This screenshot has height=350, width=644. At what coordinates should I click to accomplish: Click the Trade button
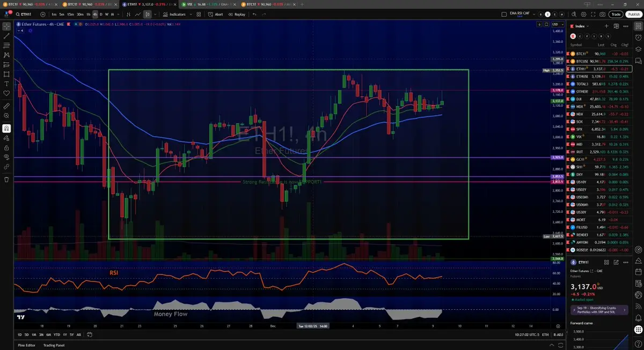[x=616, y=14]
